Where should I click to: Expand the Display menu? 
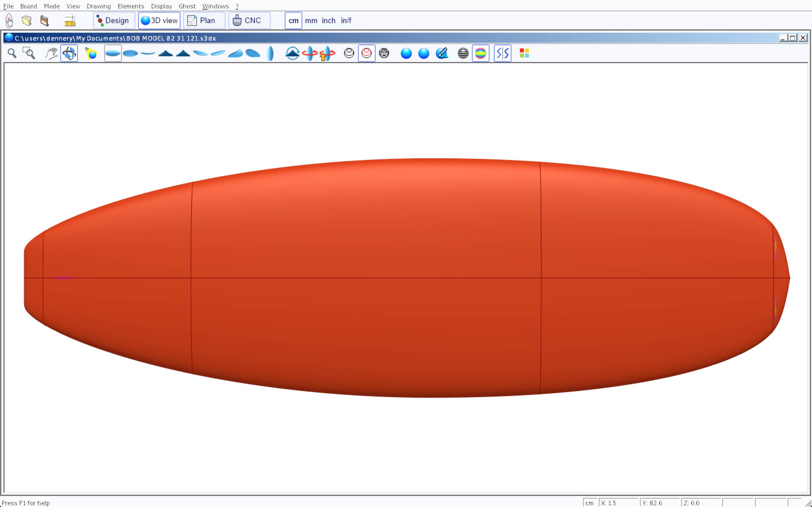(x=161, y=6)
